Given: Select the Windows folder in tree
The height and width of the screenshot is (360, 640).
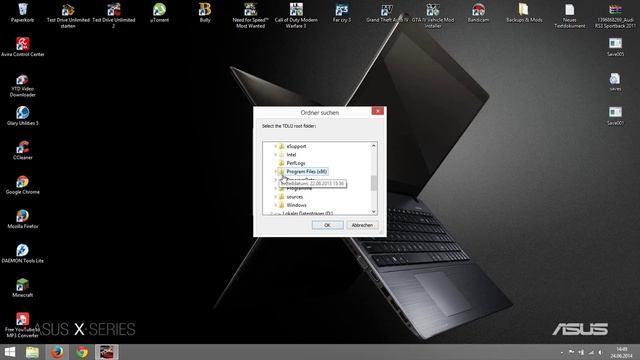Looking at the screenshot, I should [x=296, y=205].
